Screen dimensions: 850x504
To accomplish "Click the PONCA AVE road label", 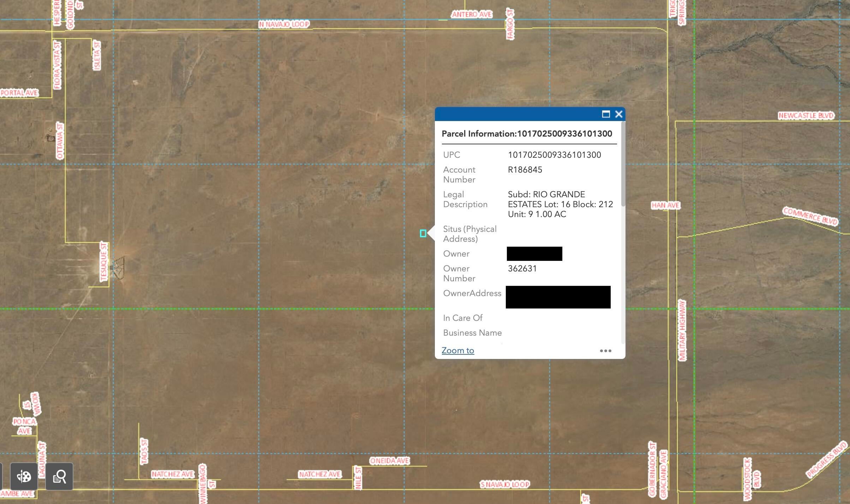I will 24,426.
